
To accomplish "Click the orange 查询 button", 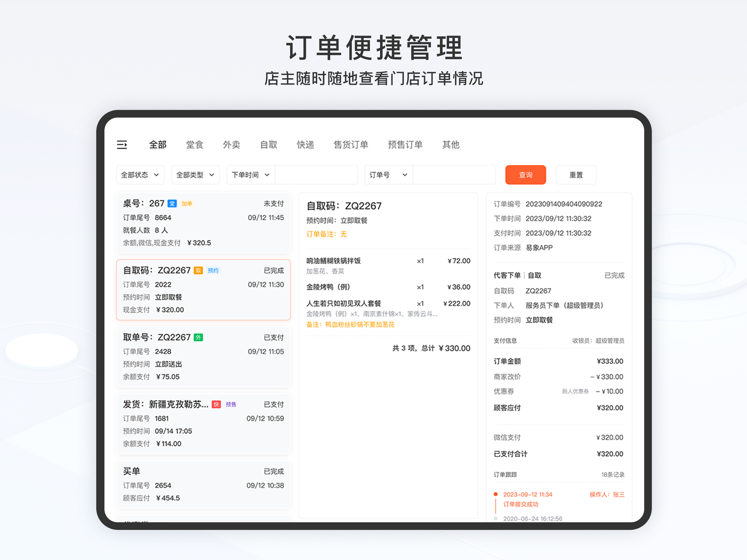I will 526,175.
